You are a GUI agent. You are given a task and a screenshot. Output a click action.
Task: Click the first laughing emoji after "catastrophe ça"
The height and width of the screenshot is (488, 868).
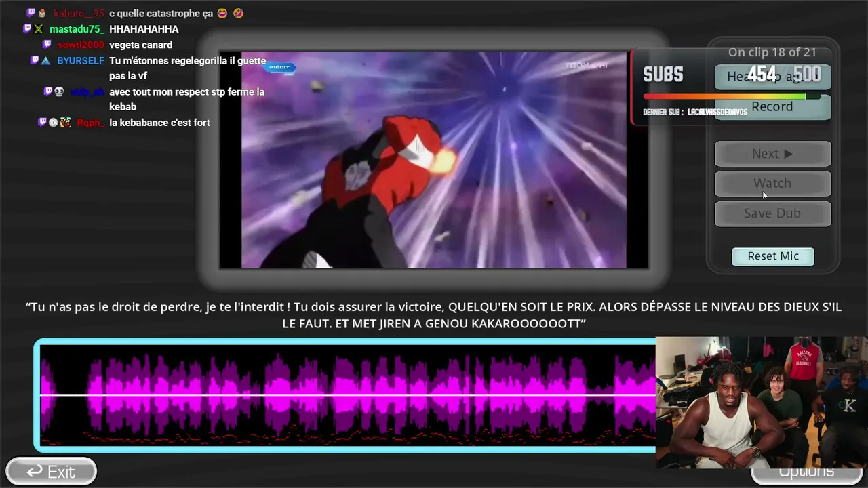pos(224,13)
